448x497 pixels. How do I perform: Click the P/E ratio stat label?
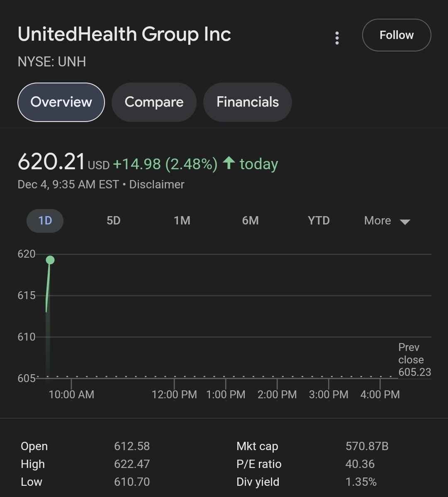click(x=259, y=464)
